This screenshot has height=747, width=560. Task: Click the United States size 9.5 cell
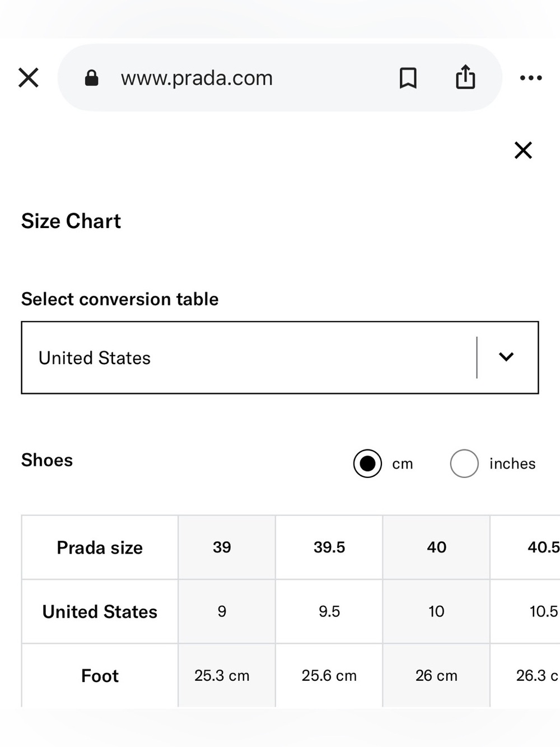tap(329, 611)
